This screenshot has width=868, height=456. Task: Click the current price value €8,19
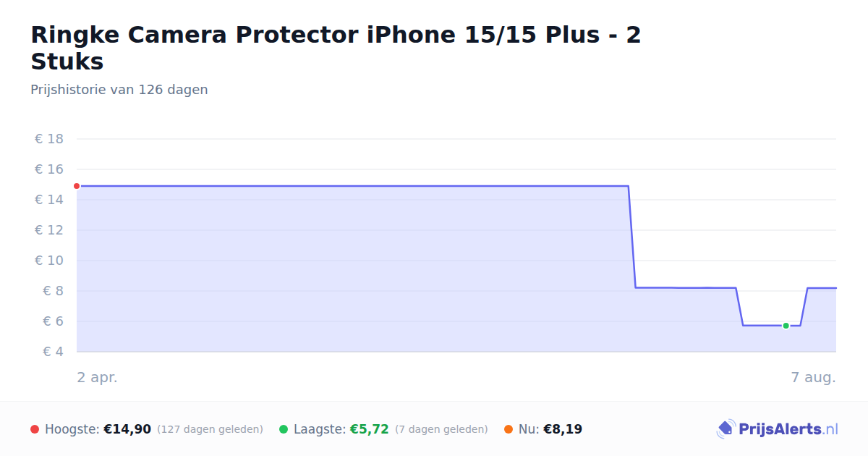pos(563,429)
